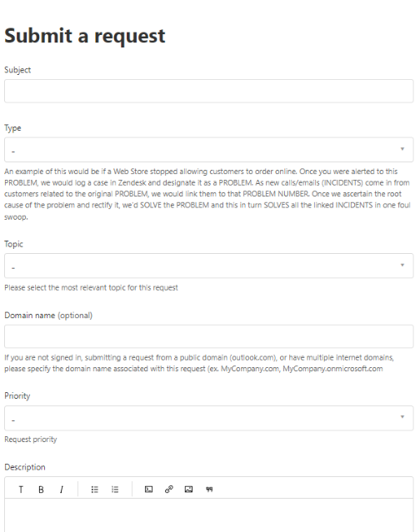Open the Topic dropdown
This screenshot has height=532, width=420.
(x=209, y=266)
